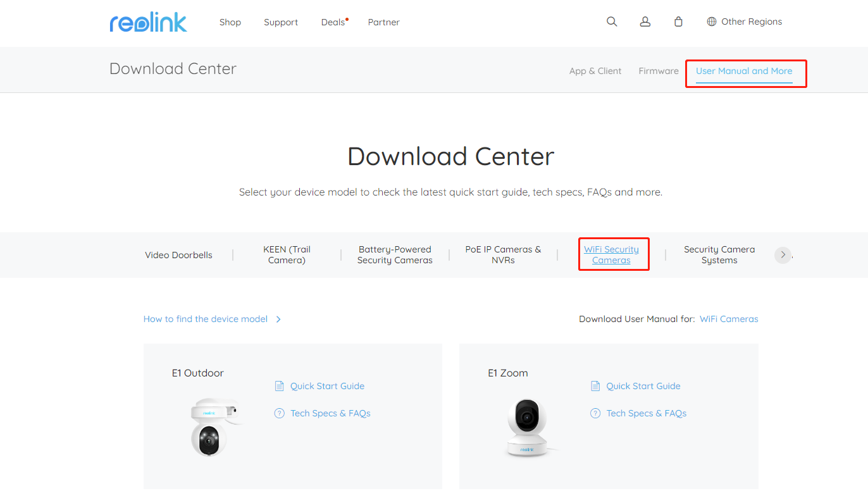Click the question mark icon beside E1 Zoom Tech Specs
The image size is (868, 498).
(x=595, y=413)
